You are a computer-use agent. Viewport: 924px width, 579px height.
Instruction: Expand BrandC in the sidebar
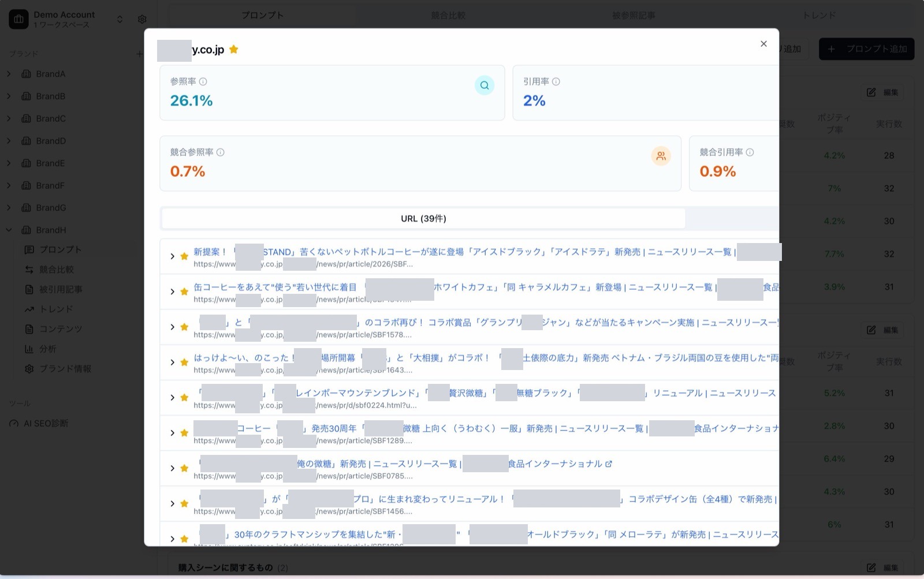[x=9, y=118]
